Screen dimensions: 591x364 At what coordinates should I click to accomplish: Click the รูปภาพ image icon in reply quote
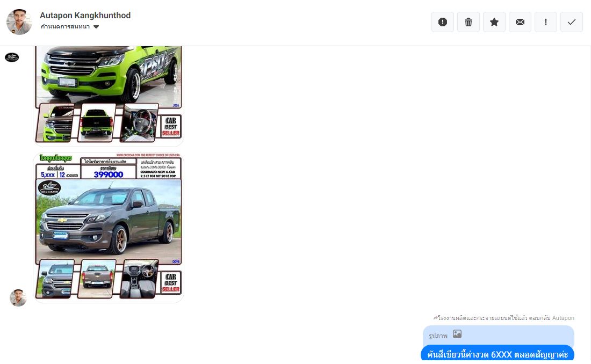[x=457, y=334]
